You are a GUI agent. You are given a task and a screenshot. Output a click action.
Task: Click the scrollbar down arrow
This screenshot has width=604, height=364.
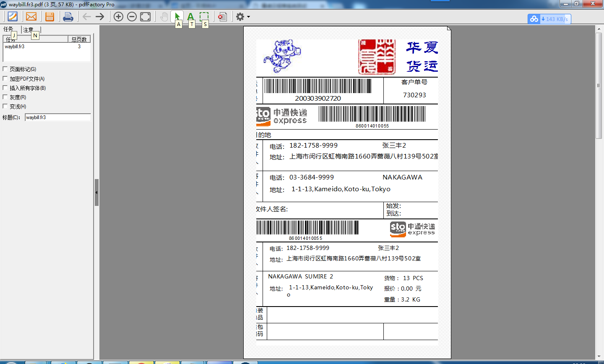tap(599, 356)
